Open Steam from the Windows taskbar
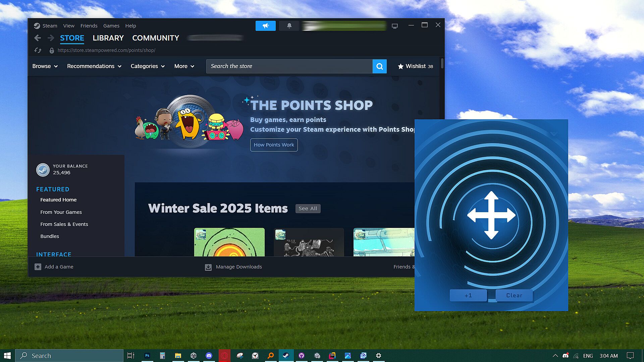The height and width of the screenshot is (362, 644). [286, 356]
